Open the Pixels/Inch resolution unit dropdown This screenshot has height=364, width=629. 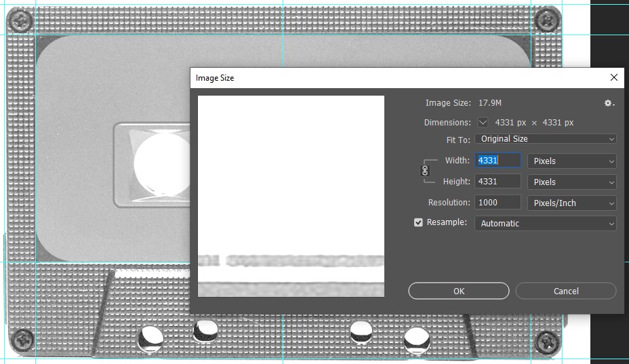pos(571,203)
